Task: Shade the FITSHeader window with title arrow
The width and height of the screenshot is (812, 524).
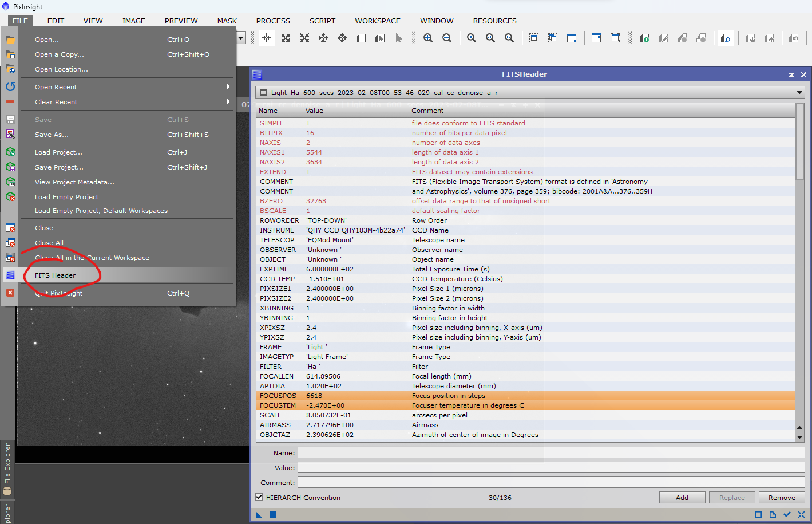Action: pos(791,74)
